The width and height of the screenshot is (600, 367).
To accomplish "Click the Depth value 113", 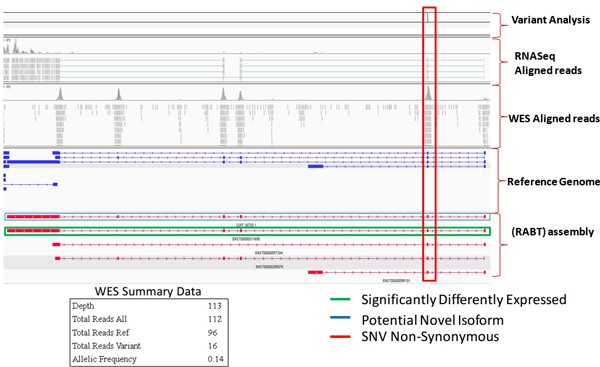I will [215, 306].
